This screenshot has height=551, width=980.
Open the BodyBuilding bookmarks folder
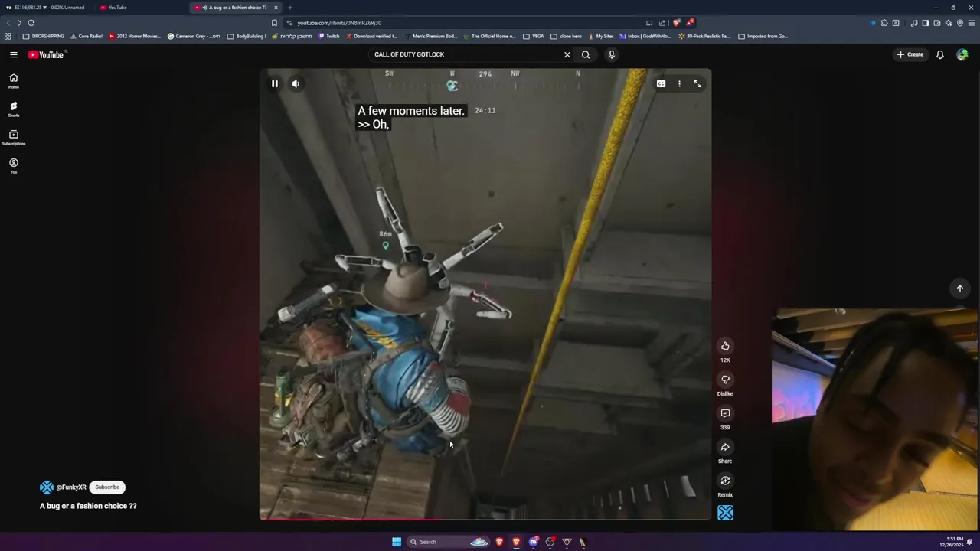247,36
